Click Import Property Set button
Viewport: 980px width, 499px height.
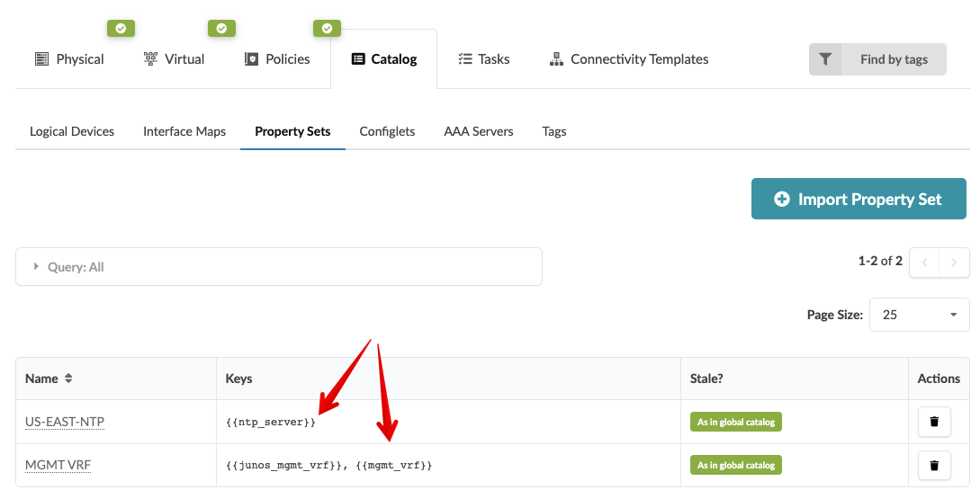point(859,199)
